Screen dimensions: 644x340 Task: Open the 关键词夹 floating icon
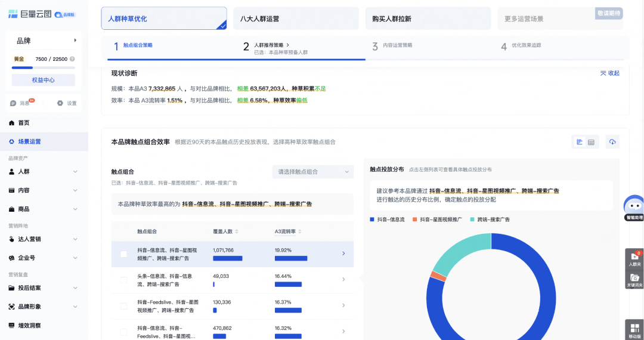point(634,280)
